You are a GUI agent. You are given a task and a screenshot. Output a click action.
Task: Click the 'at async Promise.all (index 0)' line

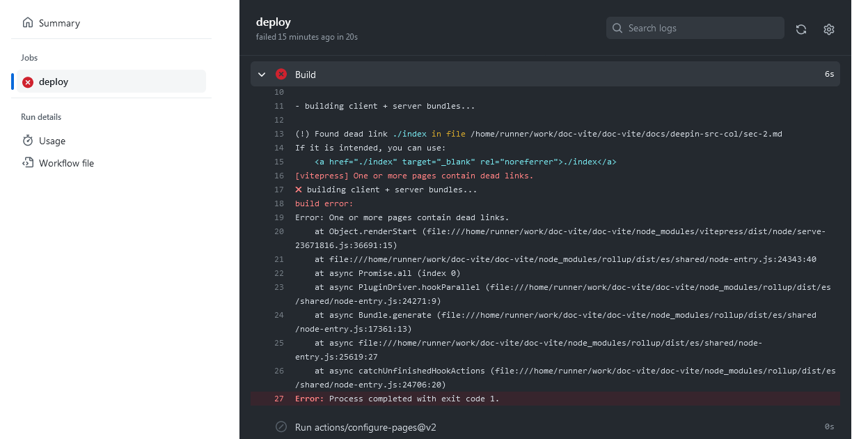[x=388, y=273]
